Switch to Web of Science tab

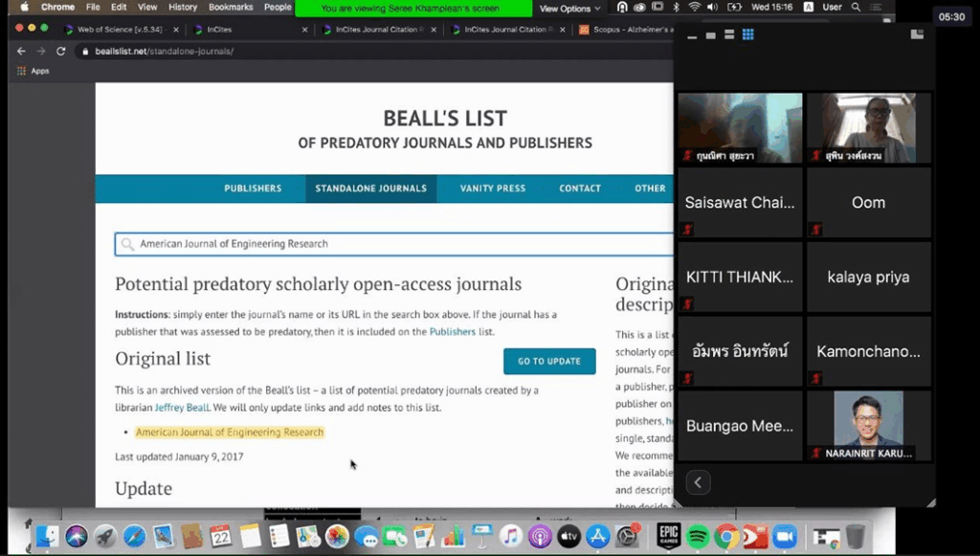pos(119,30)
